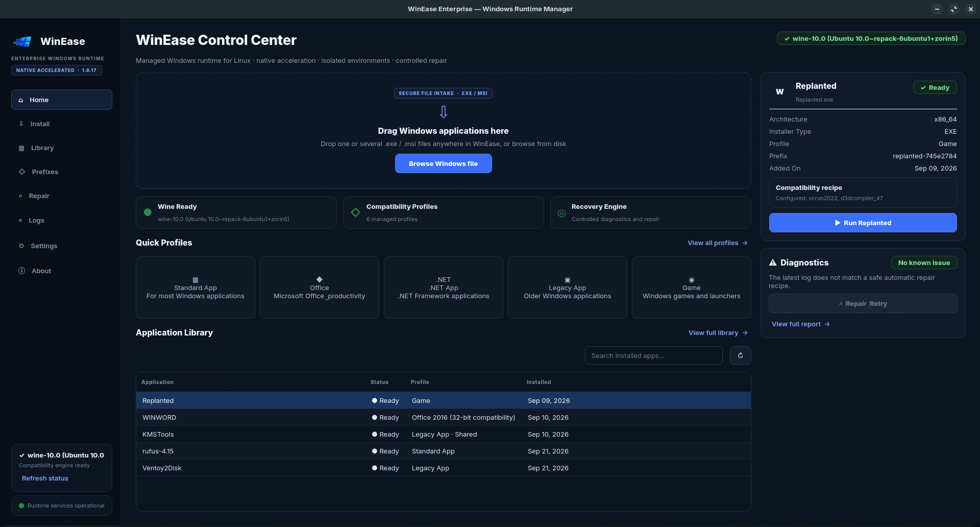Click the Application column header

pyautogui.click(x=158, y=382)
